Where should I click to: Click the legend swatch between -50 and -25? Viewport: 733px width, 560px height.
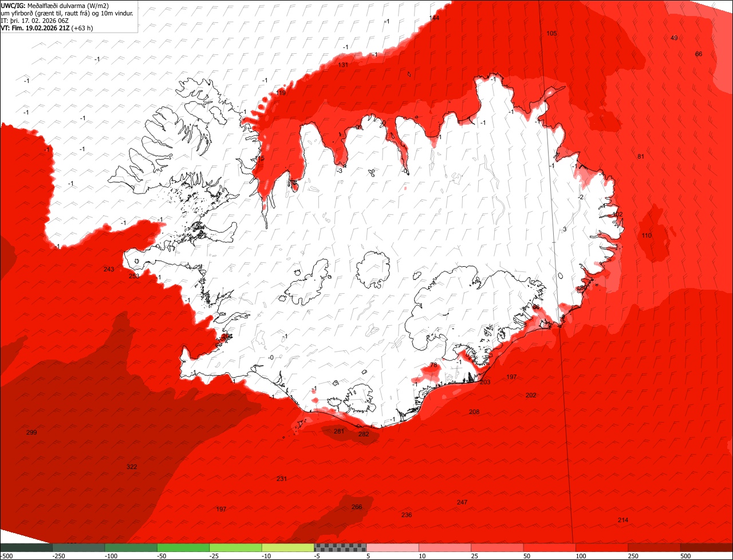183,547
